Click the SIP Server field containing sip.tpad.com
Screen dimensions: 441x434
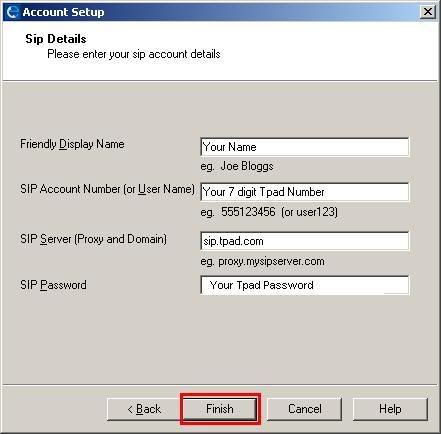pos(305,241)
